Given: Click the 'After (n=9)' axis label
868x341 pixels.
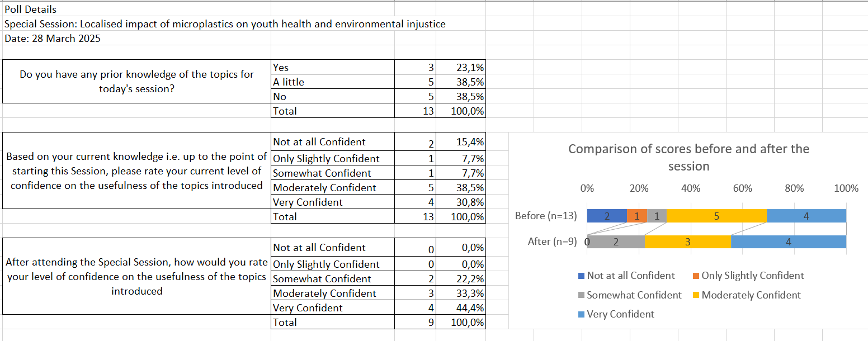Looking at the screenshot, I should coord(553,242).
